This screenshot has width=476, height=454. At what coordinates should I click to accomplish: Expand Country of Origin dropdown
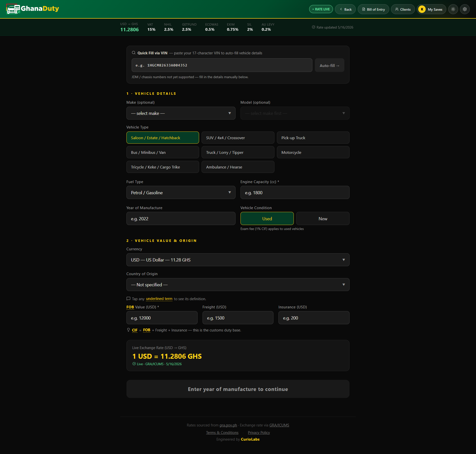click(x=238, y=285)
